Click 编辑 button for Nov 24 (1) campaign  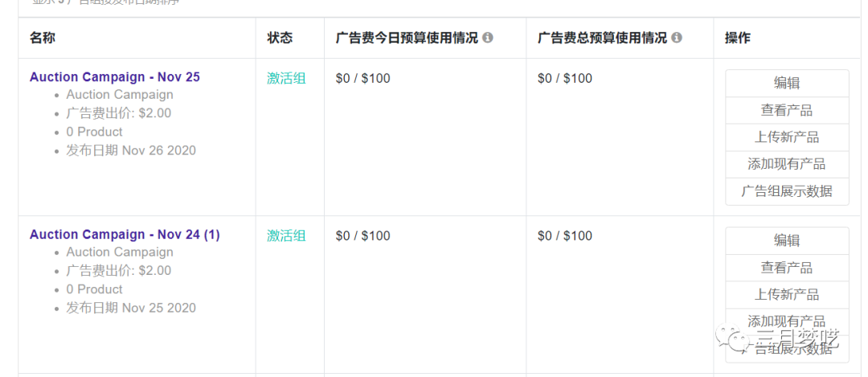point(787,240)
